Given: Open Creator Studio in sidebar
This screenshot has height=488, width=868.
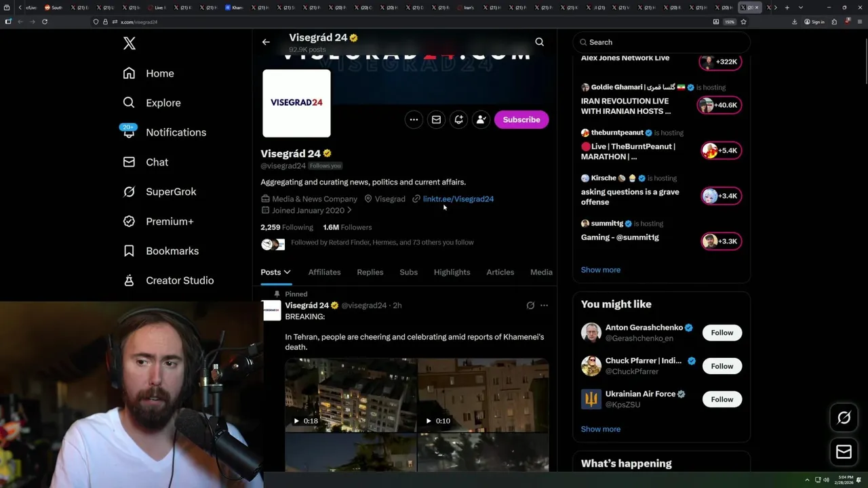Looking at the screenshot, I should tap(168, 281).
